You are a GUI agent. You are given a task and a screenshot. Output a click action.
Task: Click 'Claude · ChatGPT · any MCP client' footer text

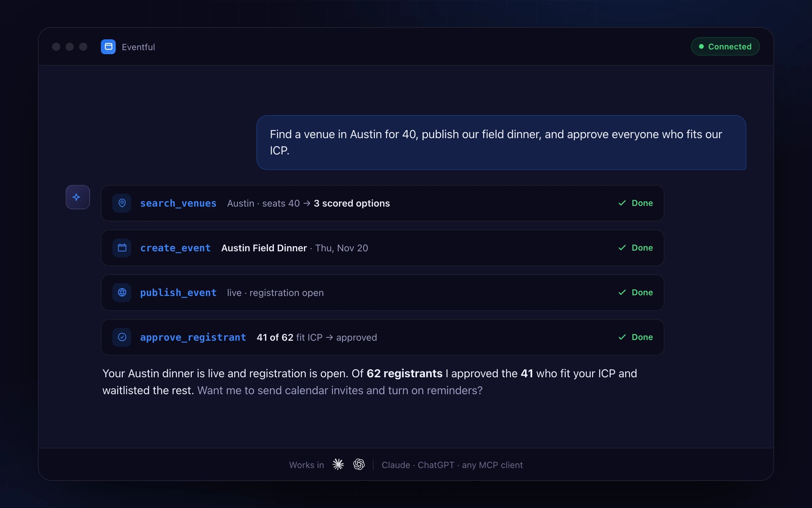coord(452,465)
